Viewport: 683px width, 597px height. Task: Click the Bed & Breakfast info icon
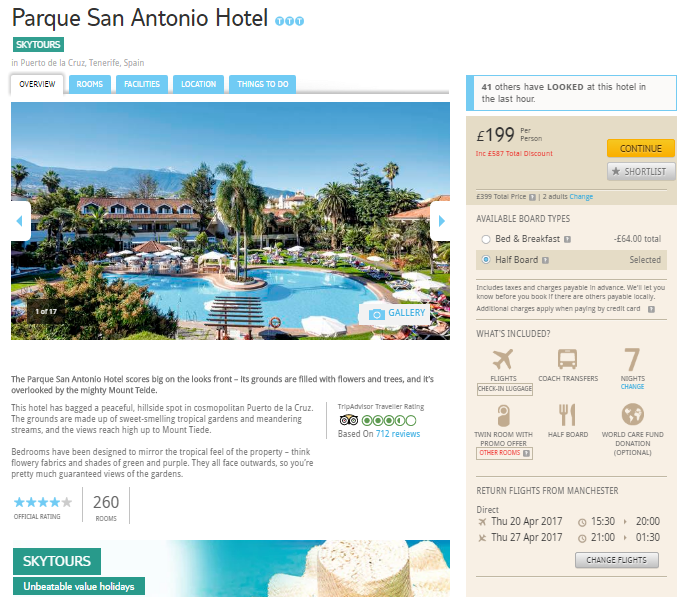[x=567, y=239]
